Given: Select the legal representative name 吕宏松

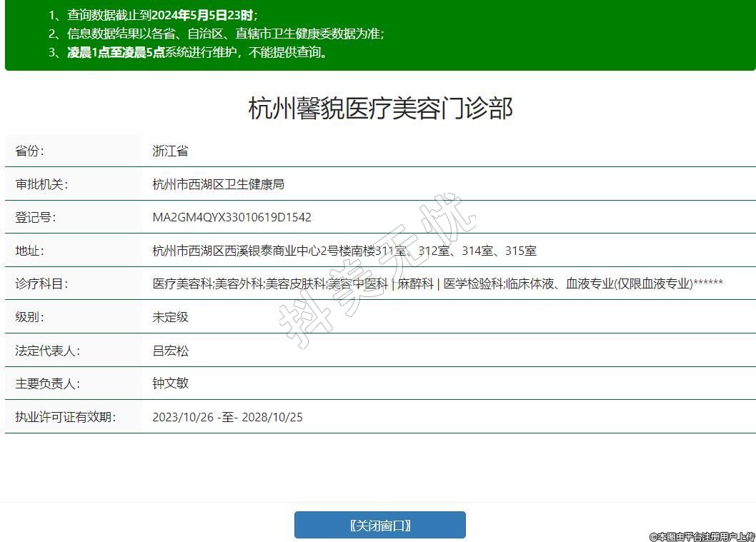Looking at the screenshot, I should click(170, 351).
